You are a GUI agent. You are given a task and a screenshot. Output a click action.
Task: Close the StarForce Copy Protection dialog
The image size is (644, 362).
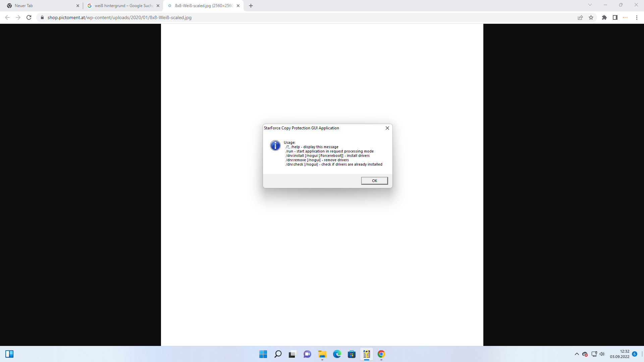(387, 128)
